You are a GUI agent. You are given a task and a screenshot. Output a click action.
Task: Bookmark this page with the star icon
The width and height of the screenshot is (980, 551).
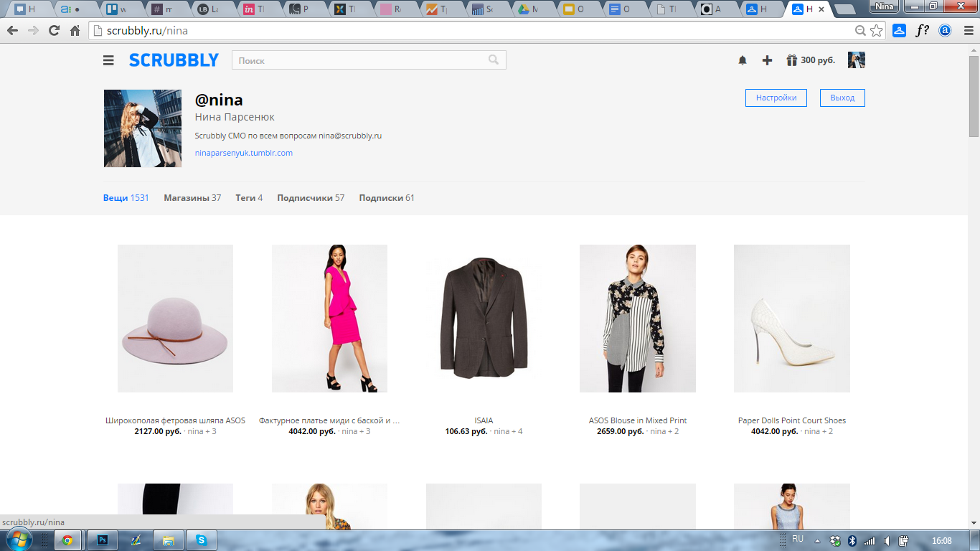[876, 31]
